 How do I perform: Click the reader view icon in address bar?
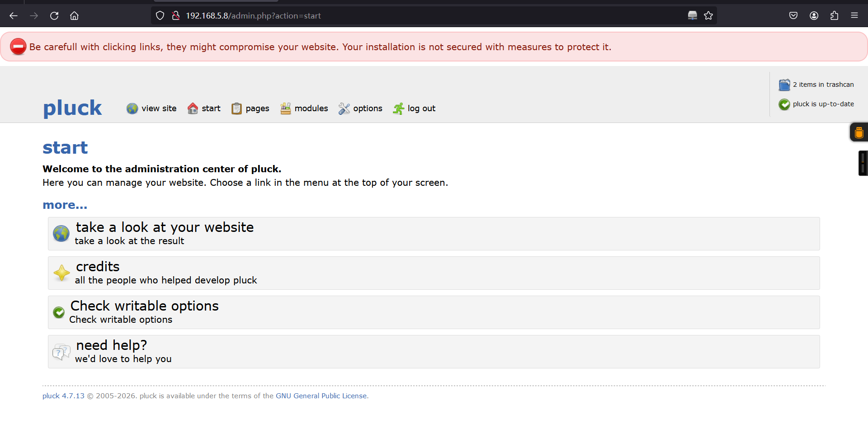(692, 16)
